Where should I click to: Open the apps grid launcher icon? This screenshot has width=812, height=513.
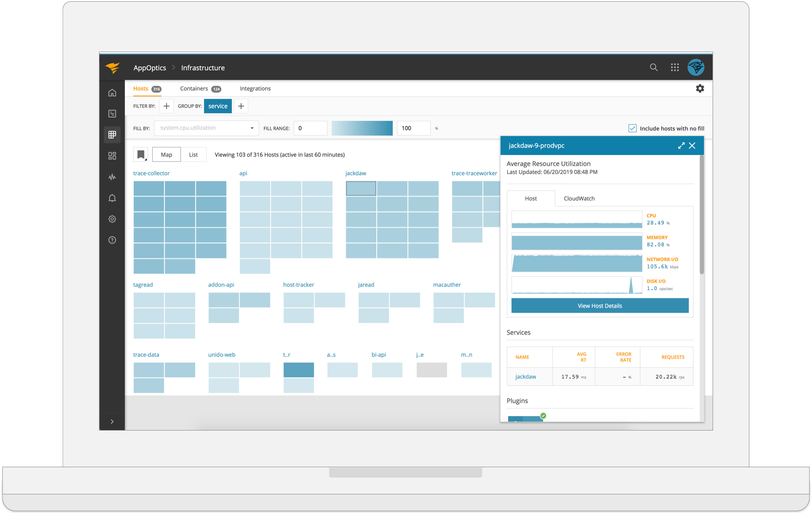[x=675, y=67]
